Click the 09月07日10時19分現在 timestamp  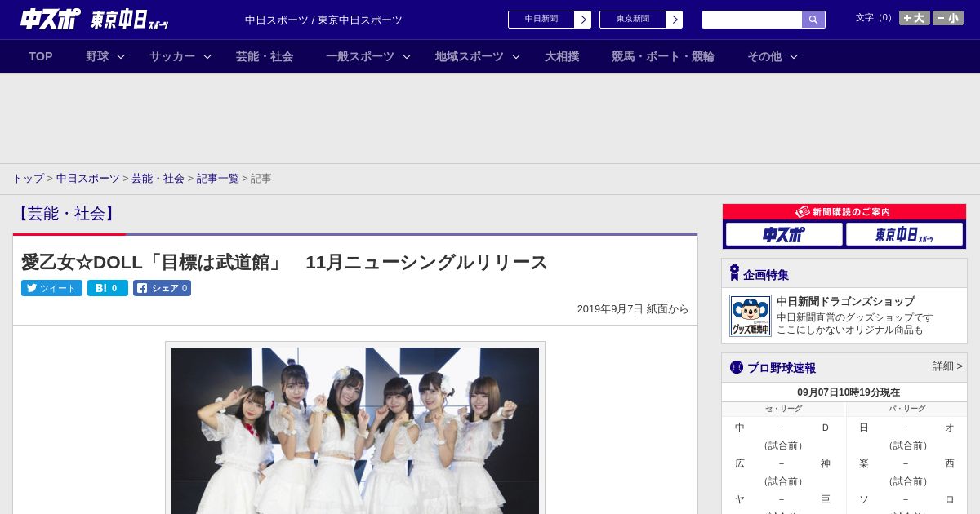849,392
